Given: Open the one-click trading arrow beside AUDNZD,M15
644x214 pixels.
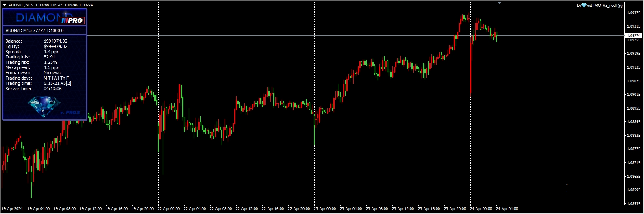Looking at the screenshot, I should 4,5.
